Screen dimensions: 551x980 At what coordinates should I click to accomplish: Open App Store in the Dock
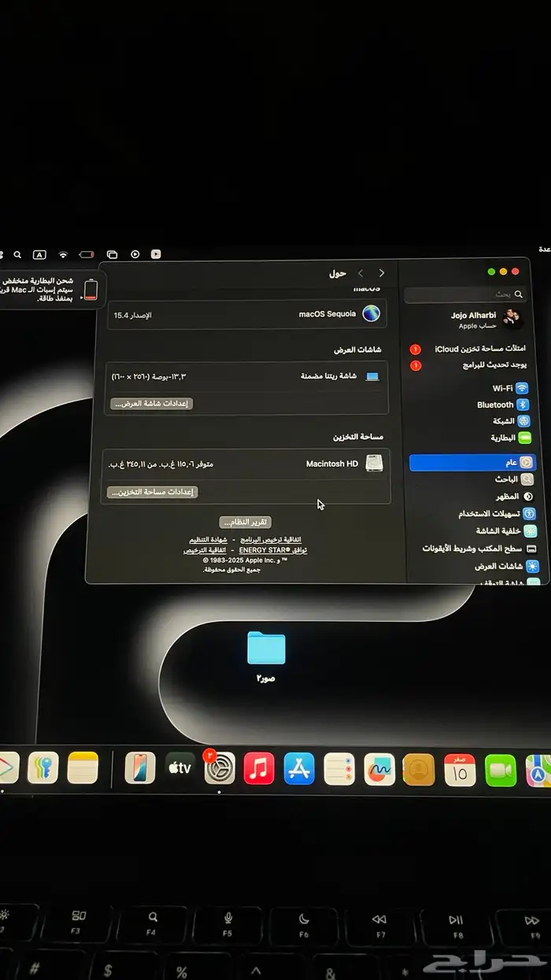(x=299, y=767)
